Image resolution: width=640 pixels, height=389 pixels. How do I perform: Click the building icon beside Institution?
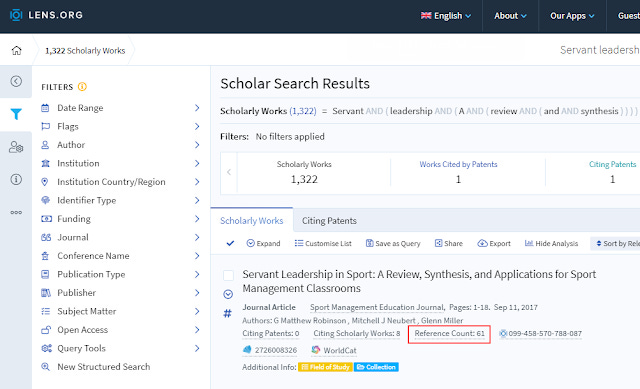pos(45,163)
